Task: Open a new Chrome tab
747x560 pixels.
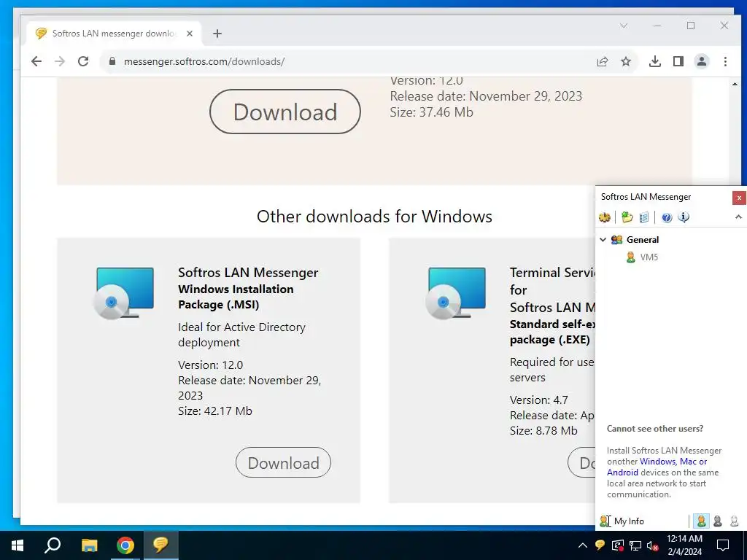Action: [217, 34]
